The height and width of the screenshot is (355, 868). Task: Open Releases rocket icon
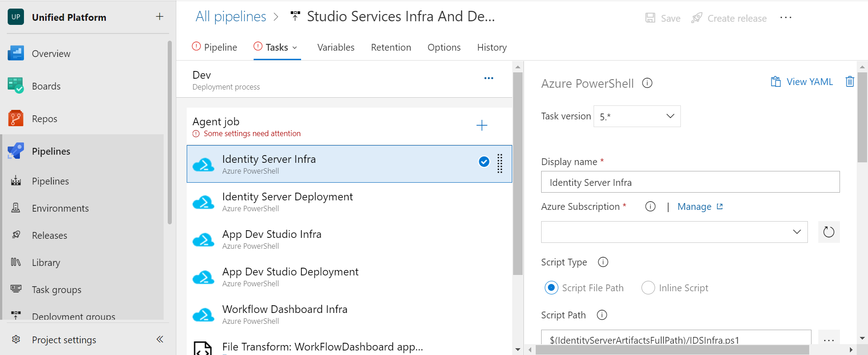click(x=16, y=235)
